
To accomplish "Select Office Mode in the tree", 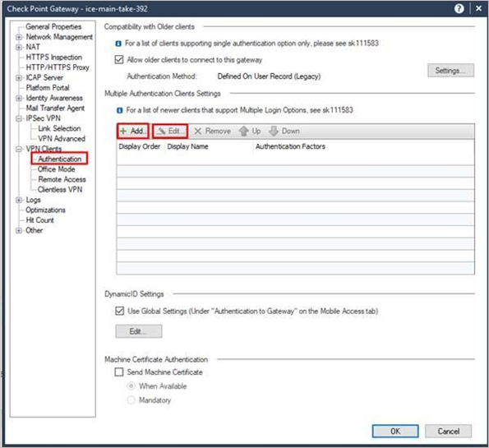I will [57, 169].
